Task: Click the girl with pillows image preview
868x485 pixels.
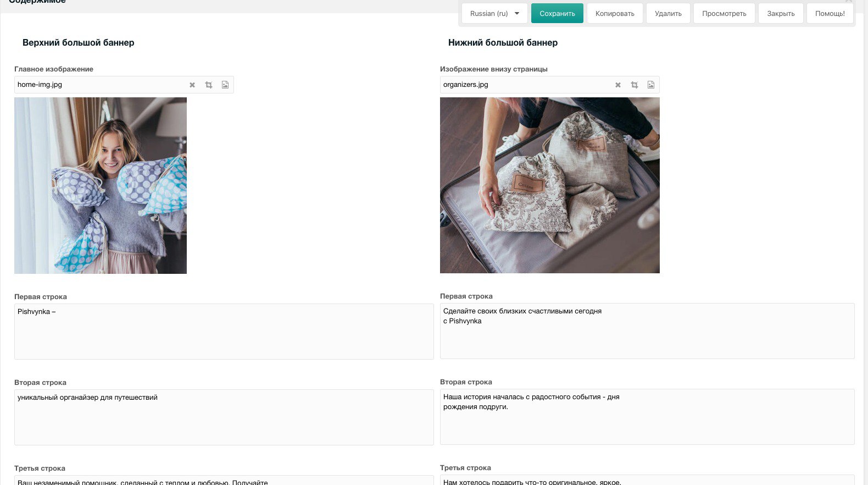Action: 101,185
